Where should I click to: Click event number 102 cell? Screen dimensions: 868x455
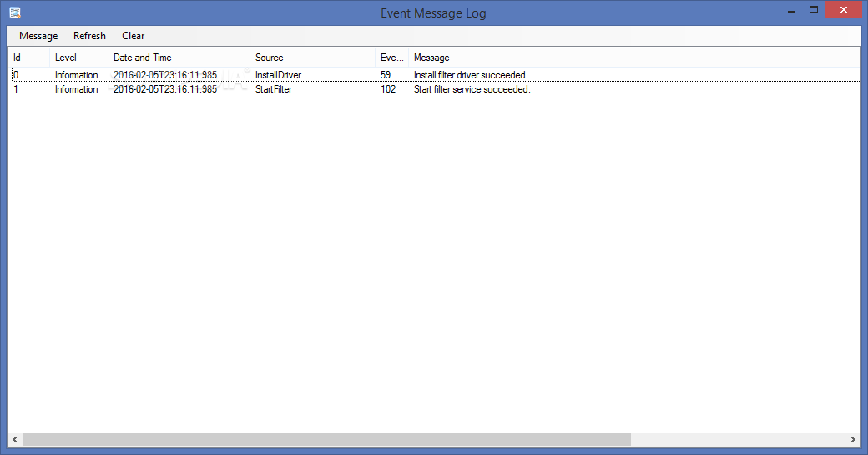click(388, 89)
